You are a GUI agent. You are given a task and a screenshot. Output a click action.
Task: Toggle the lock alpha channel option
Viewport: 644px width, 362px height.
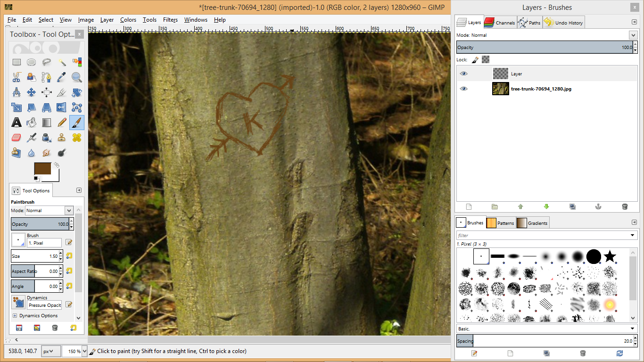click(486, 60)
